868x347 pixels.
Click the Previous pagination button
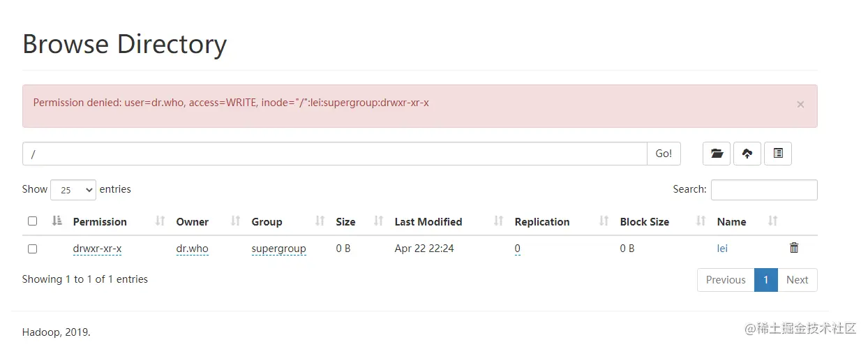click(x=726, y=280)
